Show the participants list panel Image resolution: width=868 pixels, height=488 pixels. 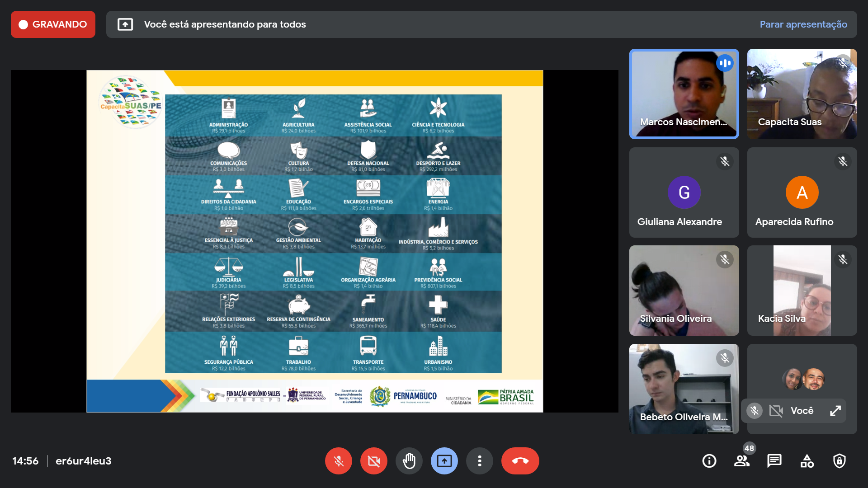741,461
